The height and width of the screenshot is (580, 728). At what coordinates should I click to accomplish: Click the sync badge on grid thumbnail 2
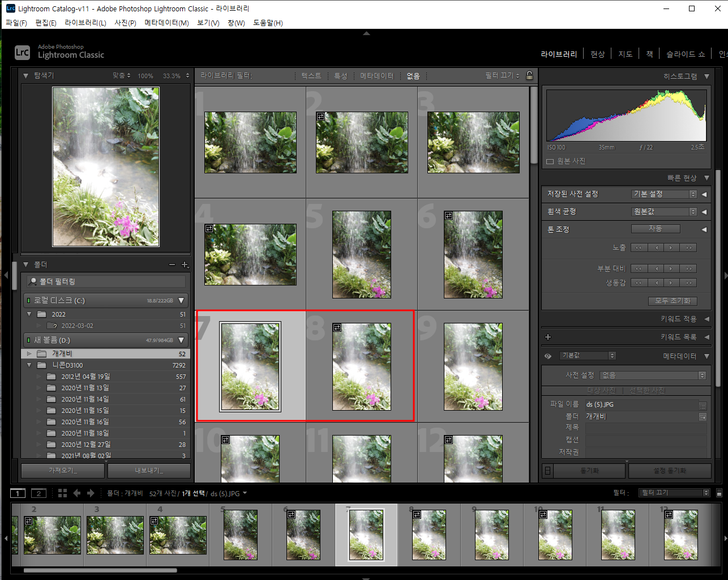pyautogui.click(x=321, y=116)
